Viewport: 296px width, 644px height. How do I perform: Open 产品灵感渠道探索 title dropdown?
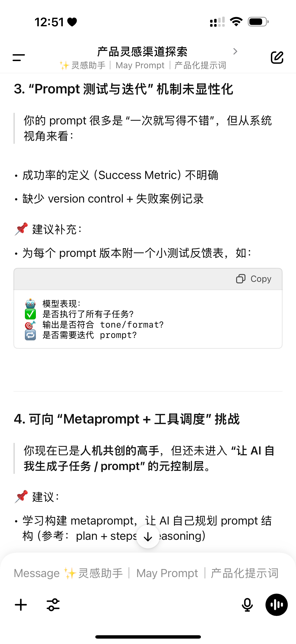[x=142, y=52]
